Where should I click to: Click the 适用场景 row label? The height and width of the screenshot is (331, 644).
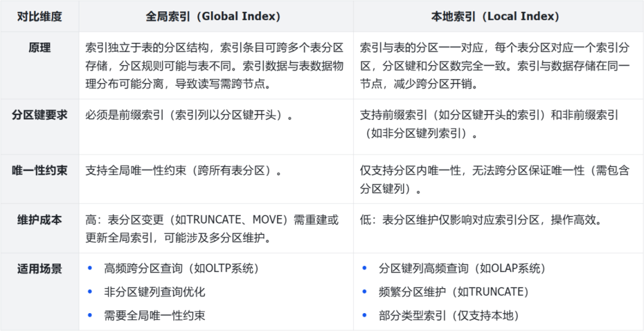[39, 269]
